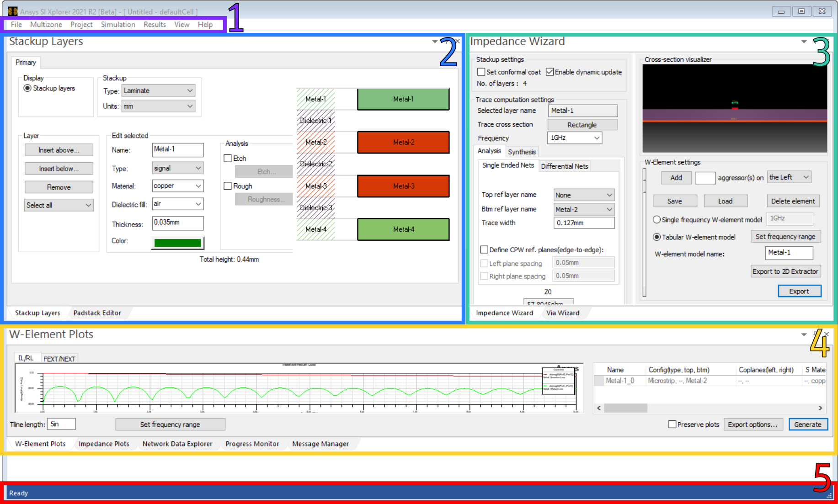Expand the Stackup Type Laminate dropdown
Image resolution: width=838 pixels, height=504 pixels.
pyautogui.click(x=158, y=91)
